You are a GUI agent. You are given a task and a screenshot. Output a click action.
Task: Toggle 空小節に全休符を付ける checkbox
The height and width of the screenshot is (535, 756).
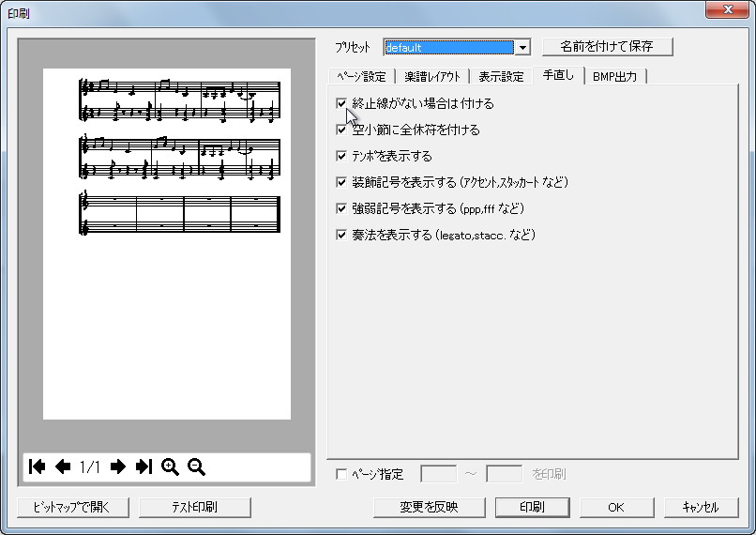pos(341,130)
